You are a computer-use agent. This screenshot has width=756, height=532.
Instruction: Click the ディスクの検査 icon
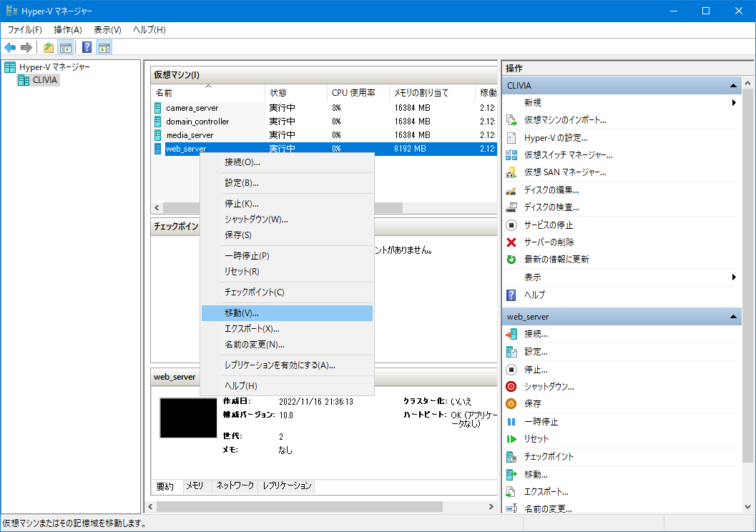(511, 207)
